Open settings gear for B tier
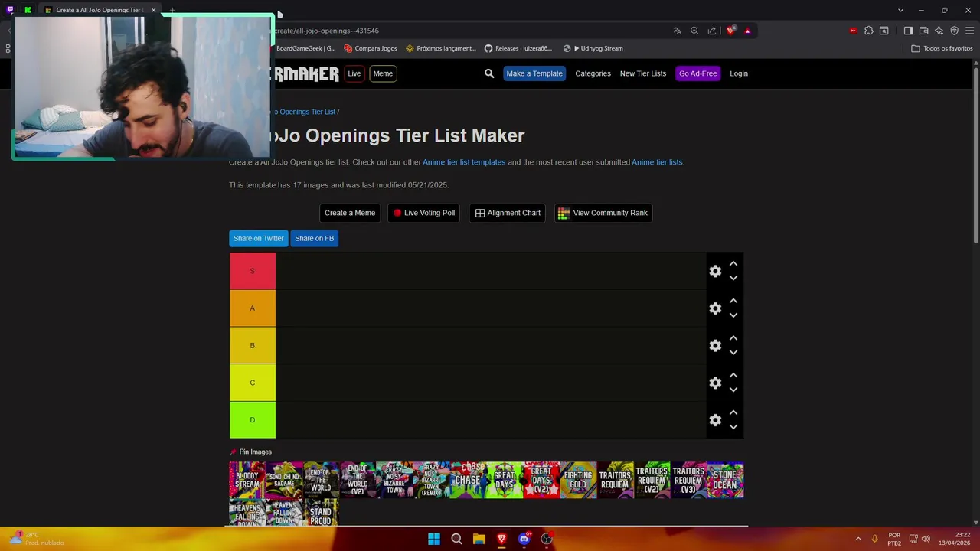Viewport: 980px width, 551px height. [715, 346]
